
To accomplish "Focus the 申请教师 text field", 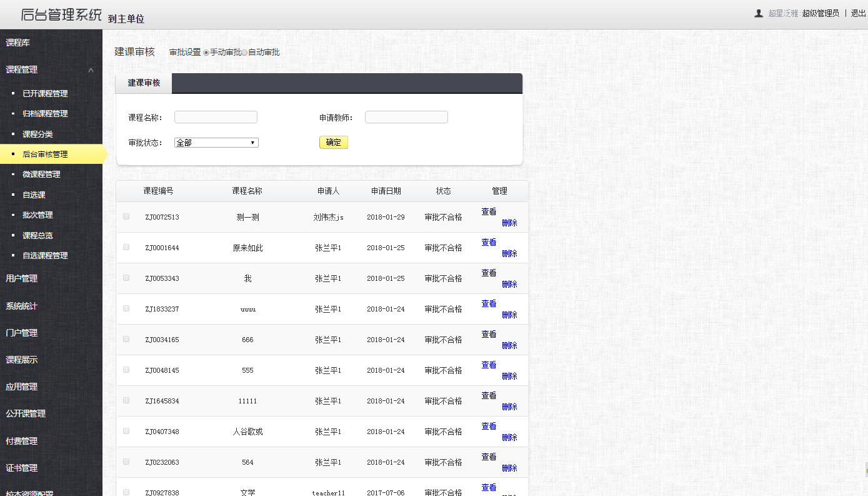I will [406, 118].
